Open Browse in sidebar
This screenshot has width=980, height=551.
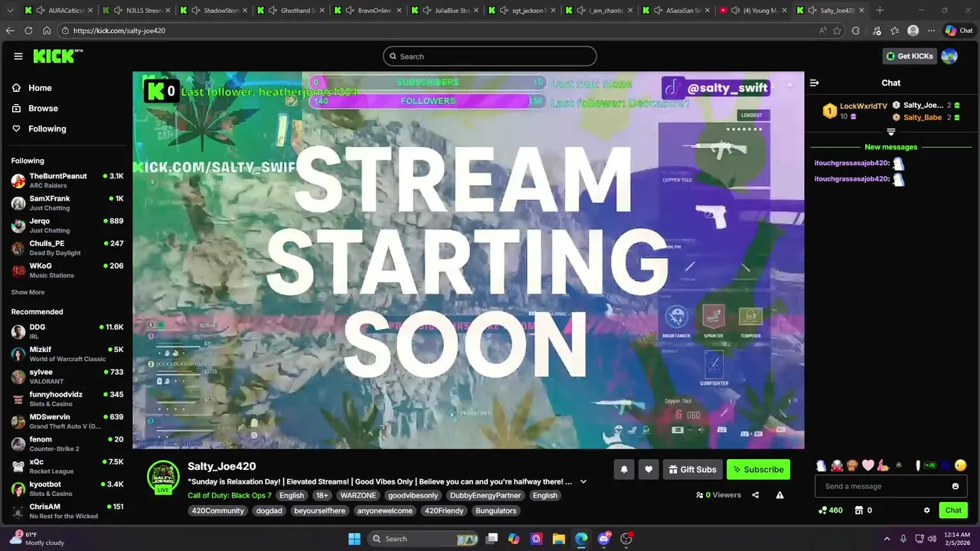35,109
